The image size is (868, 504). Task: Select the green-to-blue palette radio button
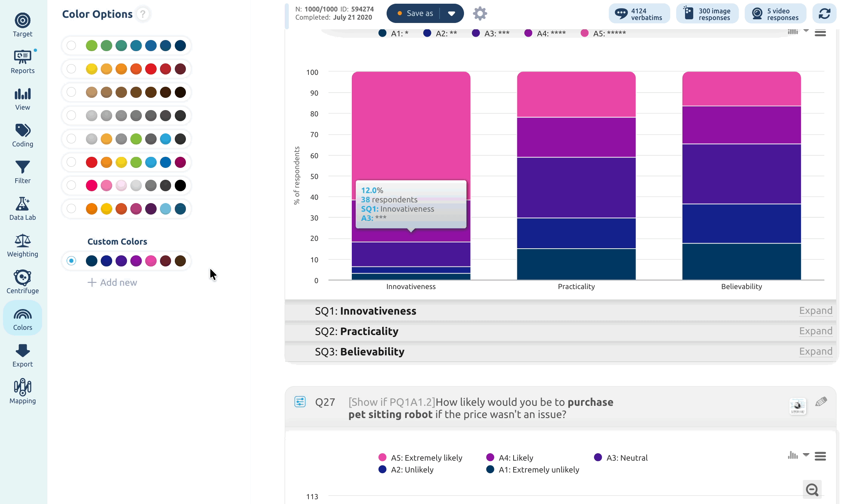tap(71, 46)
